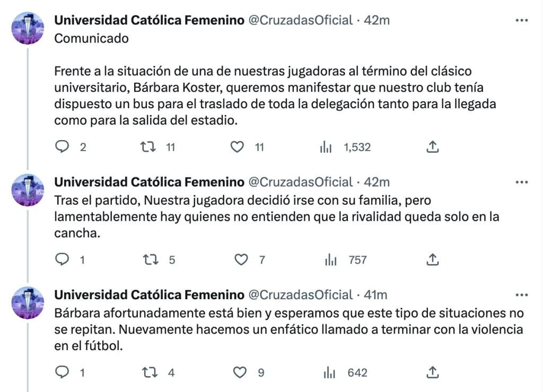
Task: Open more options on the first tweet
Action: tap(522, 21)
